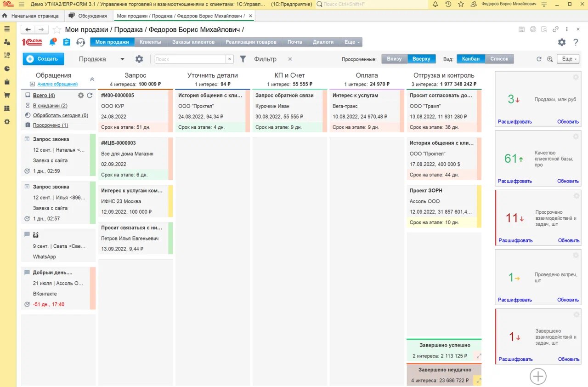Click in the kanban Поиск field
Screen dimensions: 588x387
(190, 59)
